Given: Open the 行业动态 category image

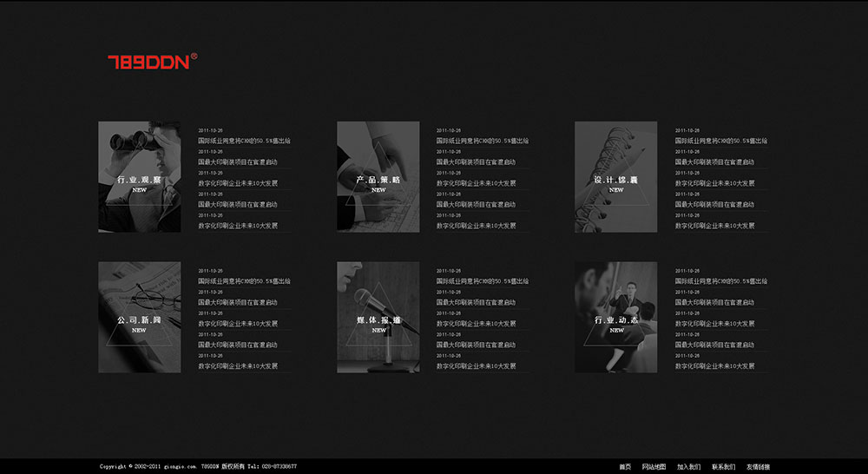Looking at the screenshot, I should pos(615,318).
